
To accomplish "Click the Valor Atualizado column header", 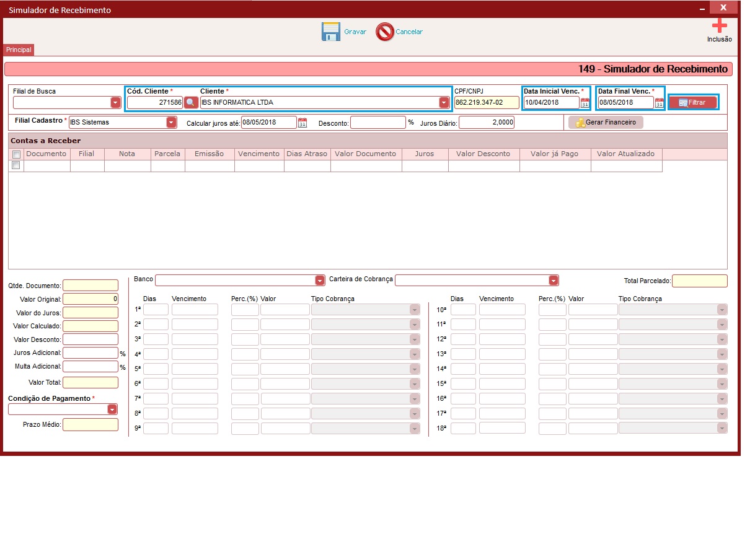I will [x=626, y=154].
